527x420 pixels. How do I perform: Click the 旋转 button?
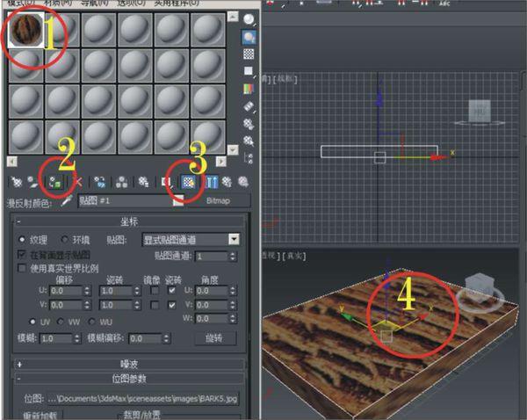215,338
